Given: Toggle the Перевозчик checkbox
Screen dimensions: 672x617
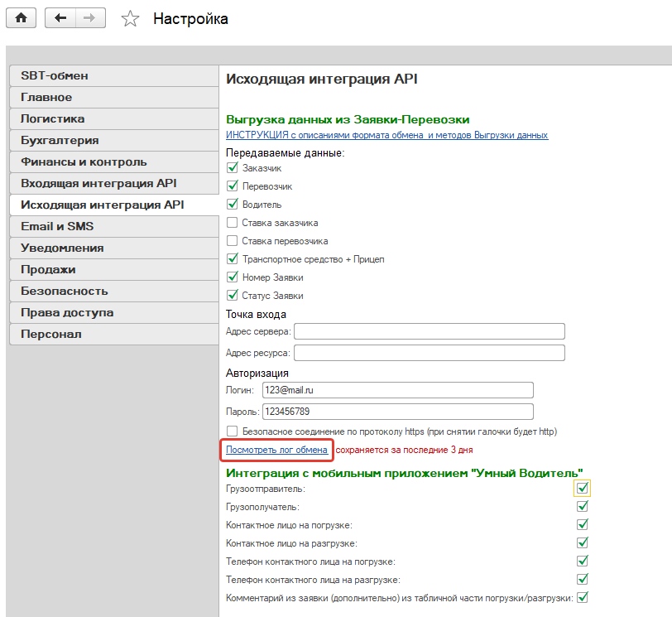Looking at the screenshot, I should 233,186.
